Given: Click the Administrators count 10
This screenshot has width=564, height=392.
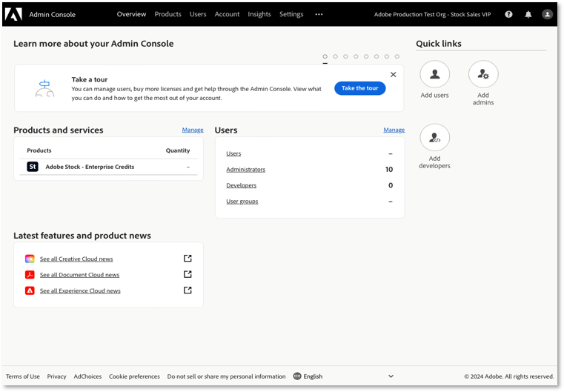Looking at the screenshot, I should 389,170.
